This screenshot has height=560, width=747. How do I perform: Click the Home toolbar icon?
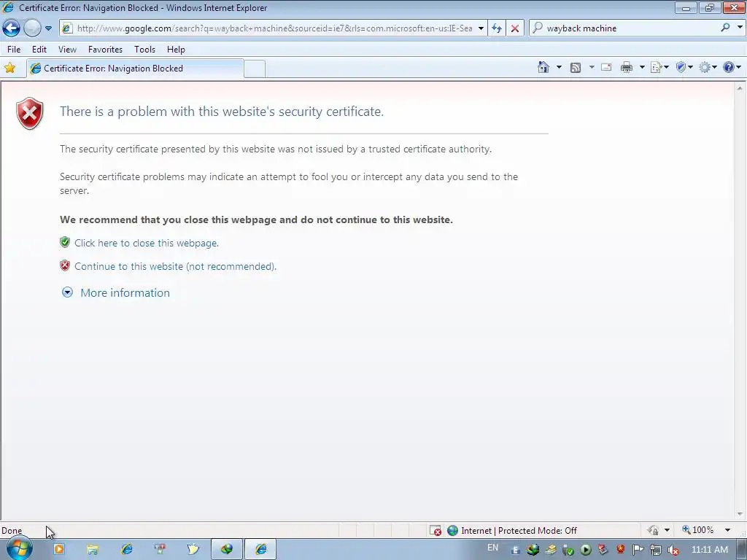coord(543,68)
